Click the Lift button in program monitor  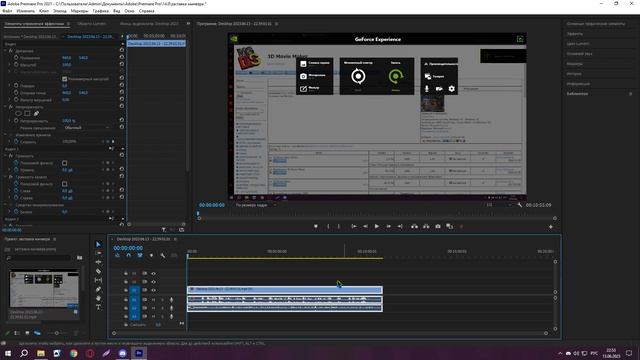pyautogui.click(x=414, y=226)
